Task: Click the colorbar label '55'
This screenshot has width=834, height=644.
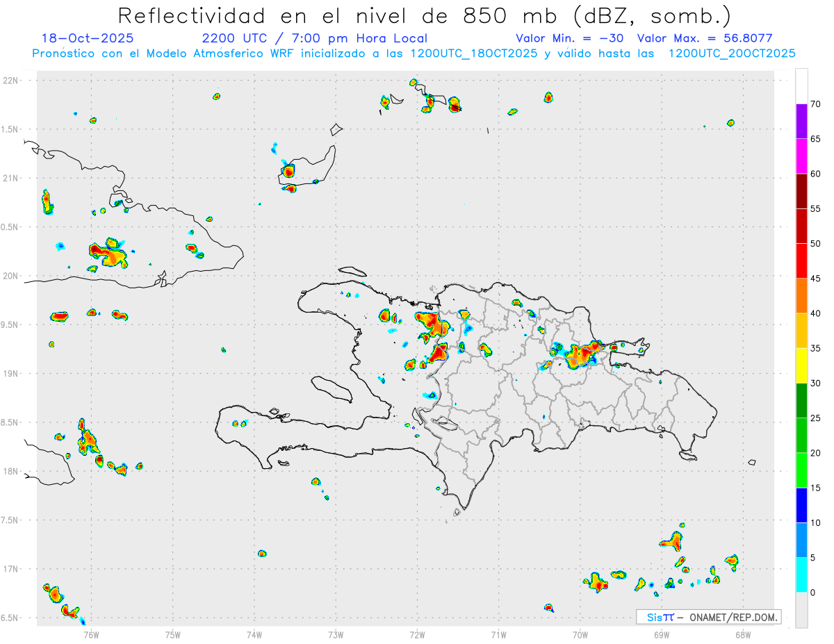Action: [x=816, y=208]
